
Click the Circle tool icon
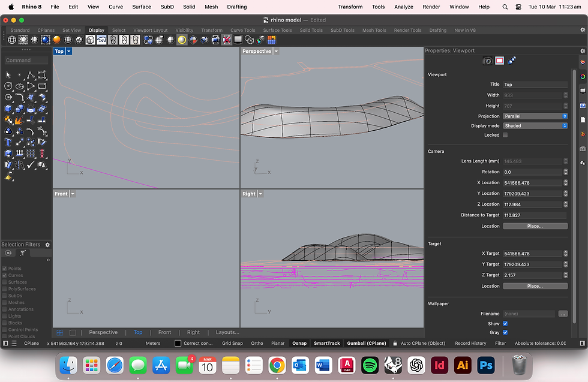(8, 86)
